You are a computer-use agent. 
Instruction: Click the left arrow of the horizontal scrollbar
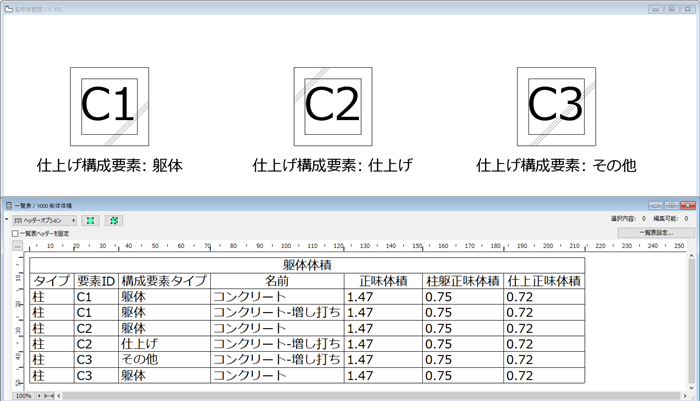pyautogui.click(x=58, y=396)
